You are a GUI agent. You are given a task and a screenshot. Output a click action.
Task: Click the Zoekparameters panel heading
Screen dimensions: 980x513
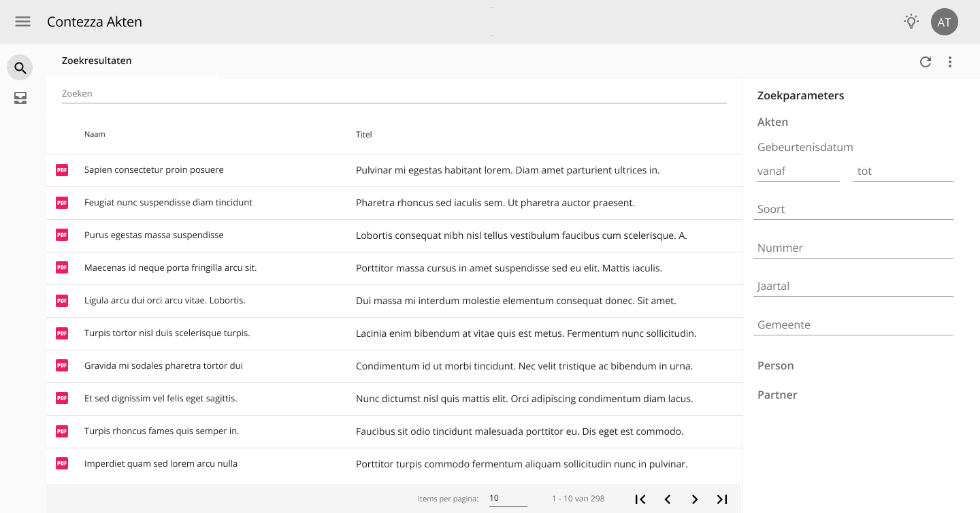801,95
